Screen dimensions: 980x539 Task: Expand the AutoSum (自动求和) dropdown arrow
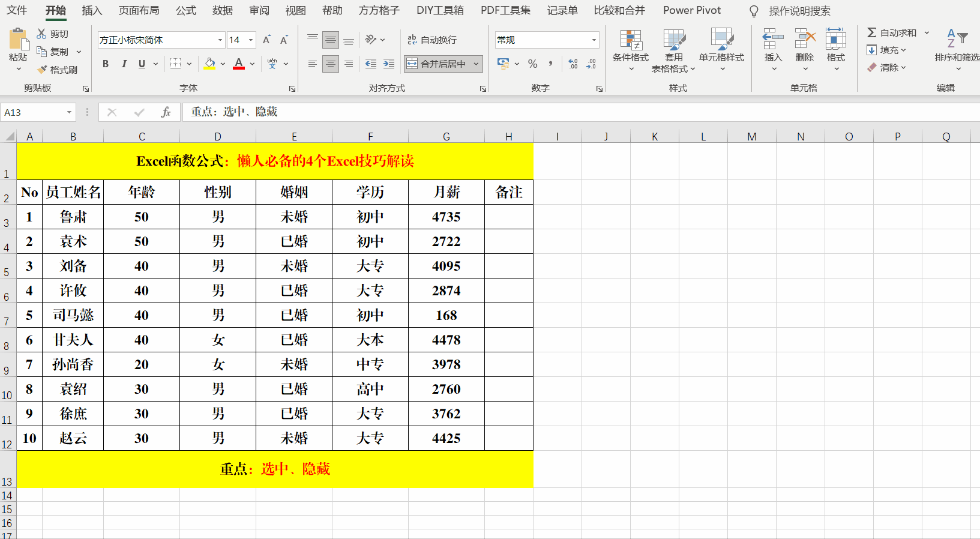pos(927,32)
